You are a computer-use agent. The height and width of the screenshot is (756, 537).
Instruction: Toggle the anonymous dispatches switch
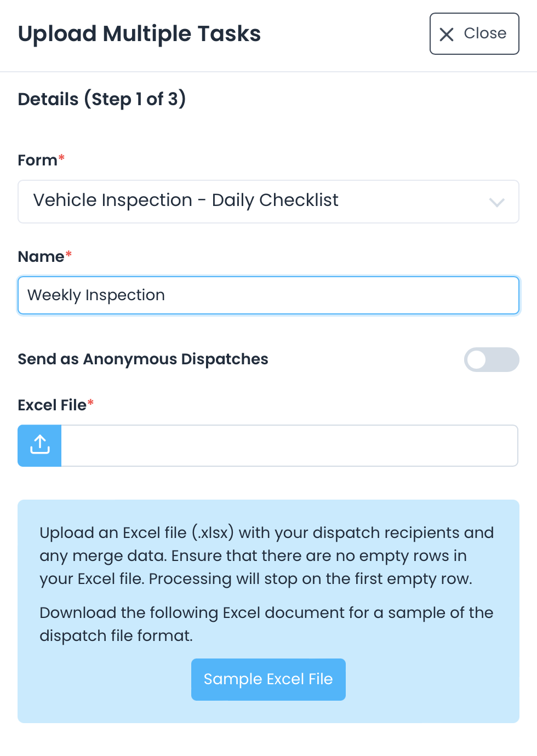[492, 360]
